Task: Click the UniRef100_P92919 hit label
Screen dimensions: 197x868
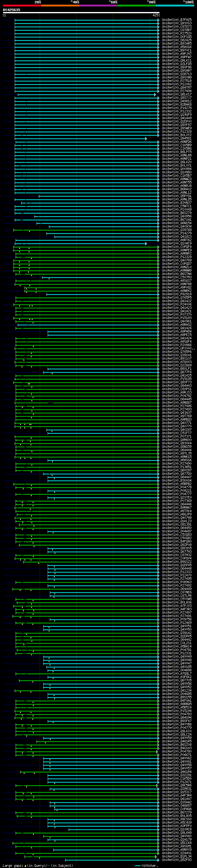Action: tap(177, 294)
